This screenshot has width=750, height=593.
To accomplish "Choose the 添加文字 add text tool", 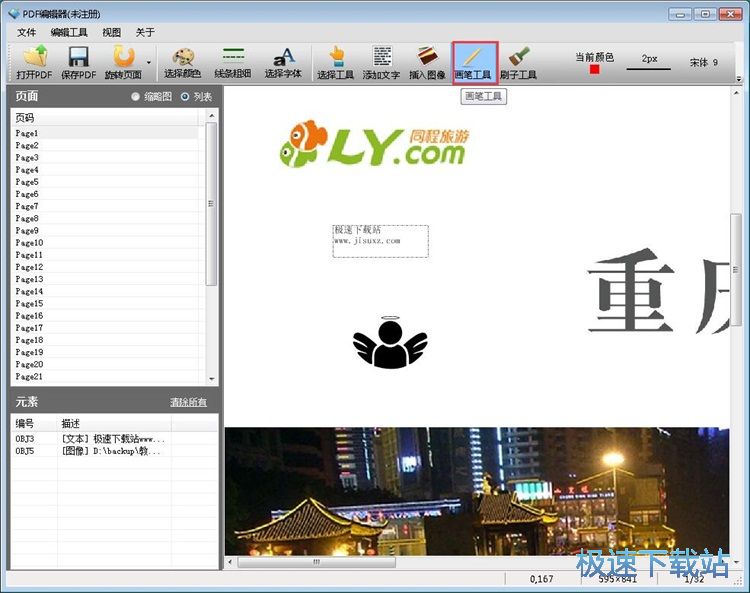I will click(381, 62).
